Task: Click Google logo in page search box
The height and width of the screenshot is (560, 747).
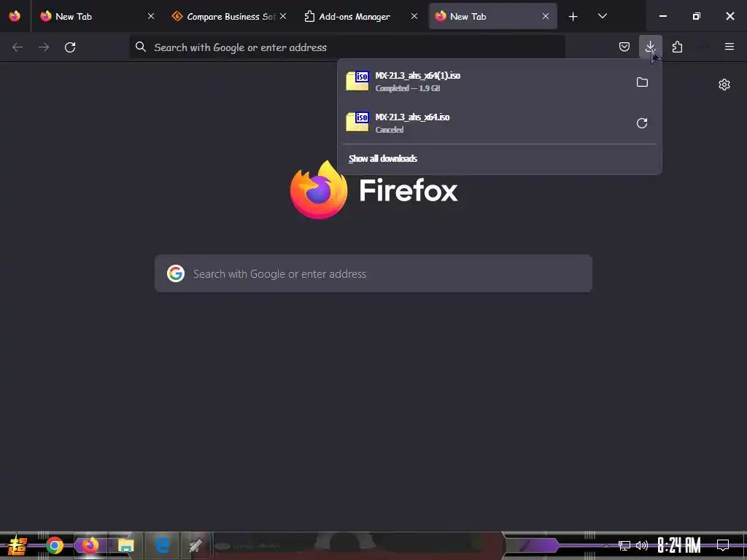Action: [x=176, y=273]
